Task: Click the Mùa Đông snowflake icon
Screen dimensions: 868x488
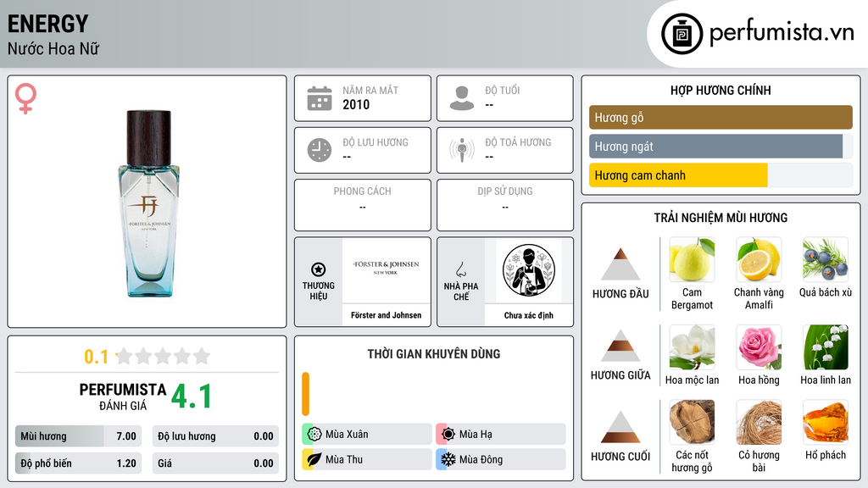Action: tap(448, 459)
